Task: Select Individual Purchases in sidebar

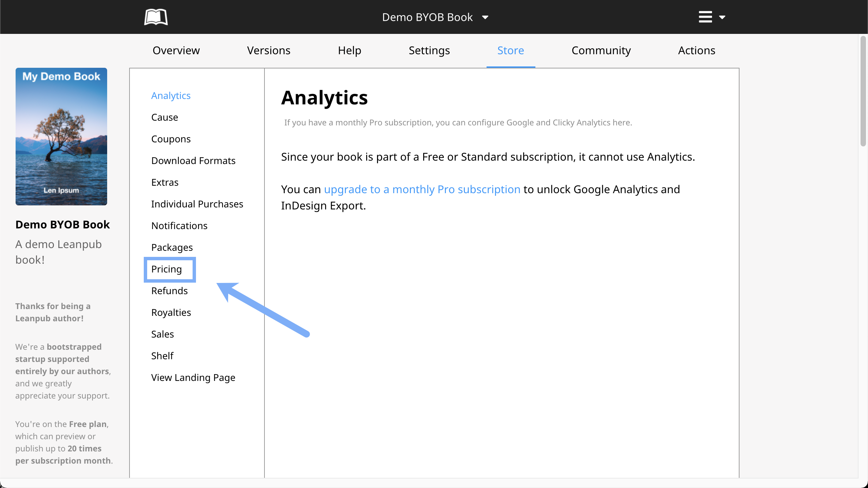Action: [x=197, y=204]
